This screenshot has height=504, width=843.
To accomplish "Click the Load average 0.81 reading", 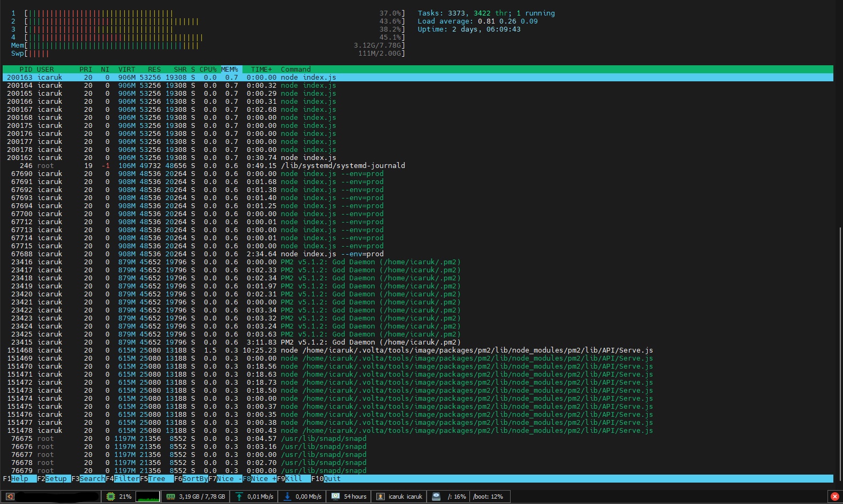I will 477,21.
